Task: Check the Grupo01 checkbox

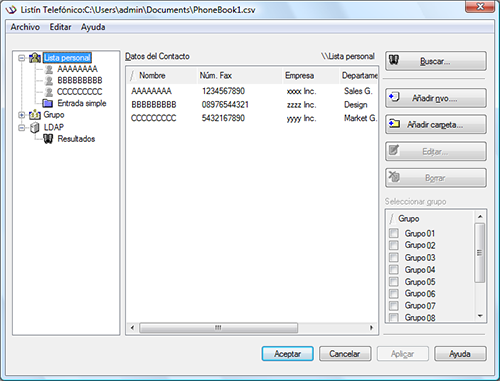Action: click(394, 233)
